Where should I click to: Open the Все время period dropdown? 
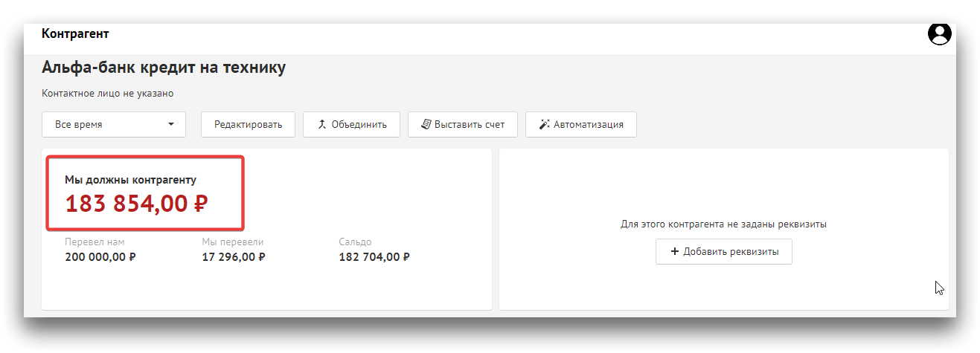[113, 124]
